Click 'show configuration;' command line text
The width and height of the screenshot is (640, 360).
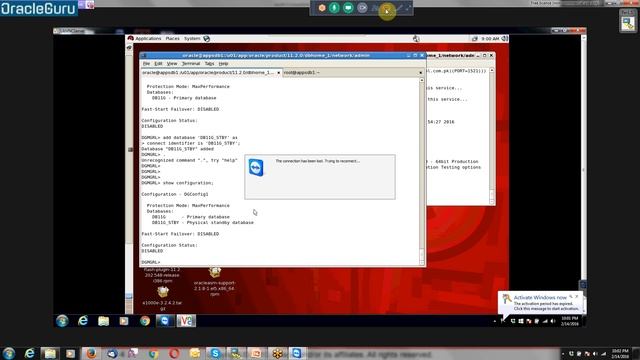[x=188, y=183]
